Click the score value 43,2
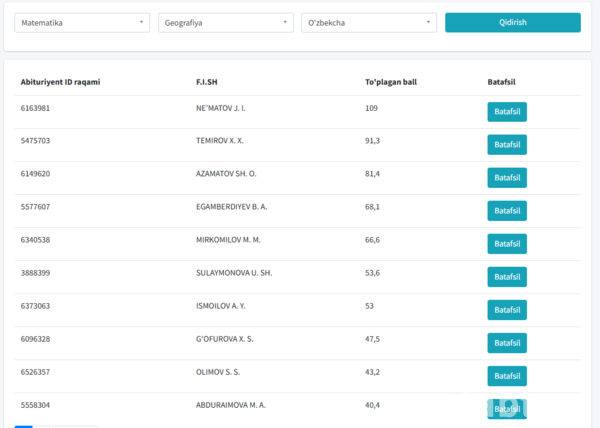The height and width of the screenshot is (428, 600). (x=372, y=372)
